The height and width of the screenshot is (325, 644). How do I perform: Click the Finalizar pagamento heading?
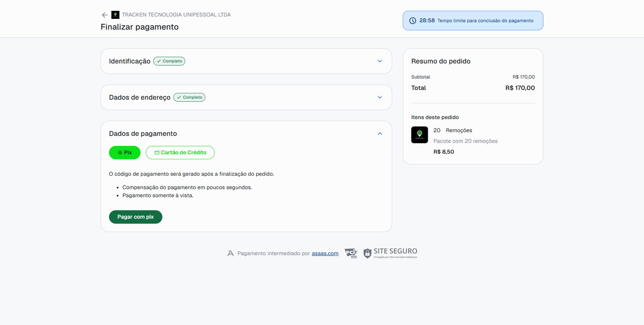pyautogui.click(x=140, y=27)
